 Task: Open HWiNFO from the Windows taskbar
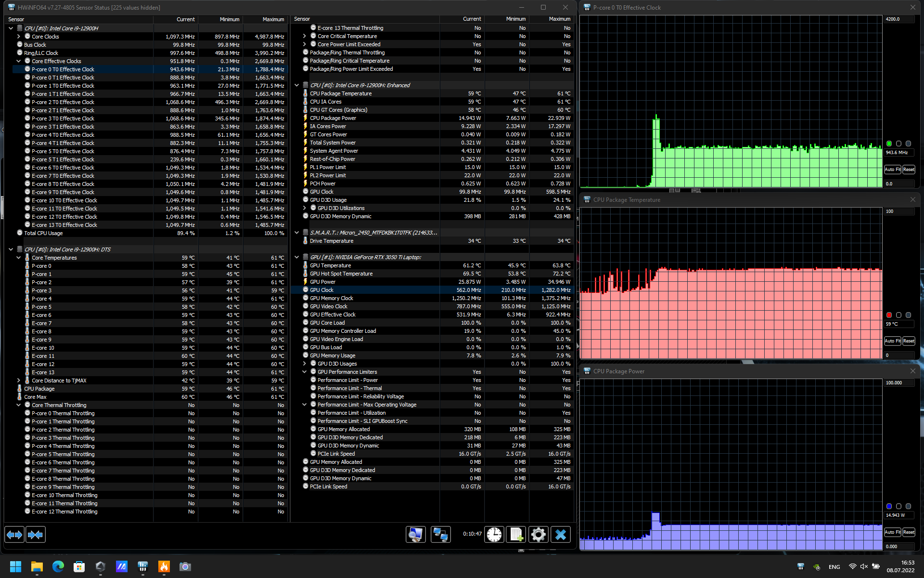(142, 566)
